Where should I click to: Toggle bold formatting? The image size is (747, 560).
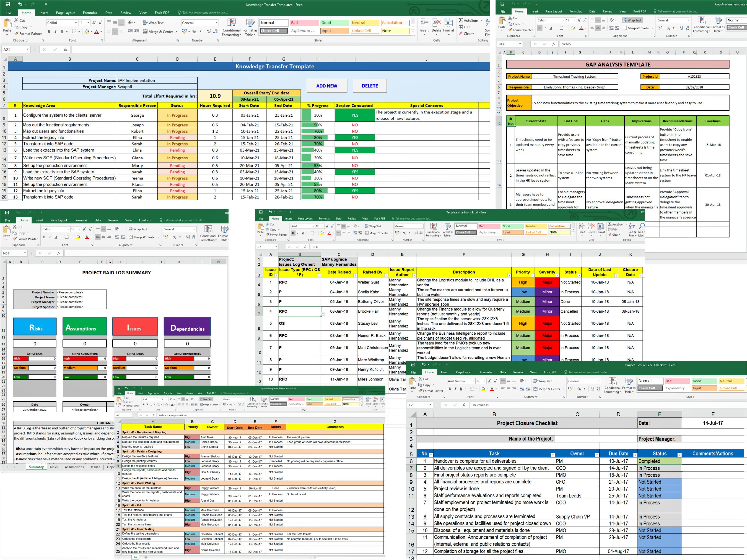click(49, 32)
